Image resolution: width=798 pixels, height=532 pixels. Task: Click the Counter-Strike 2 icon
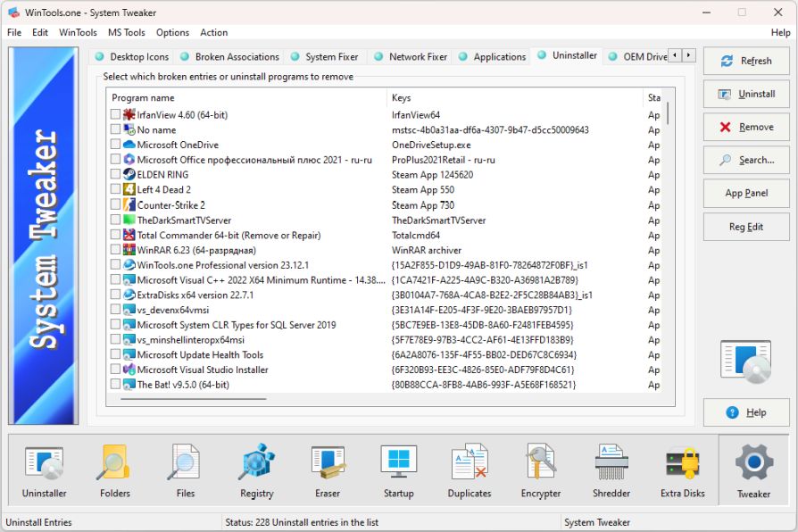coord(129,204)
